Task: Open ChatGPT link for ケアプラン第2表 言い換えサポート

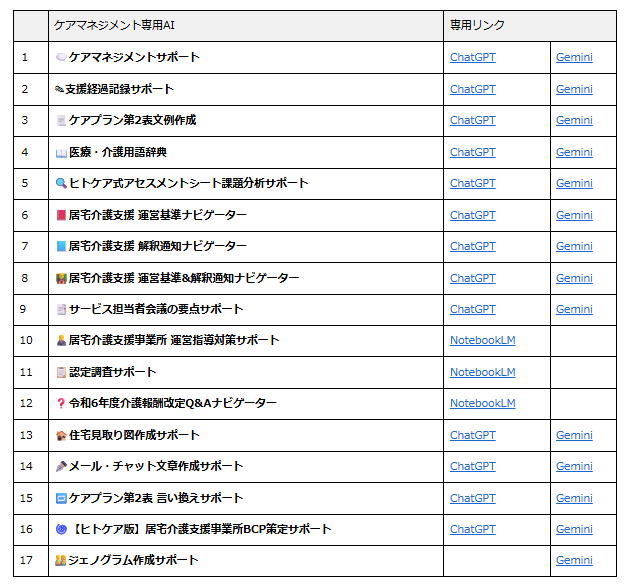Action: pyautogui.click(x=472, y=499)
